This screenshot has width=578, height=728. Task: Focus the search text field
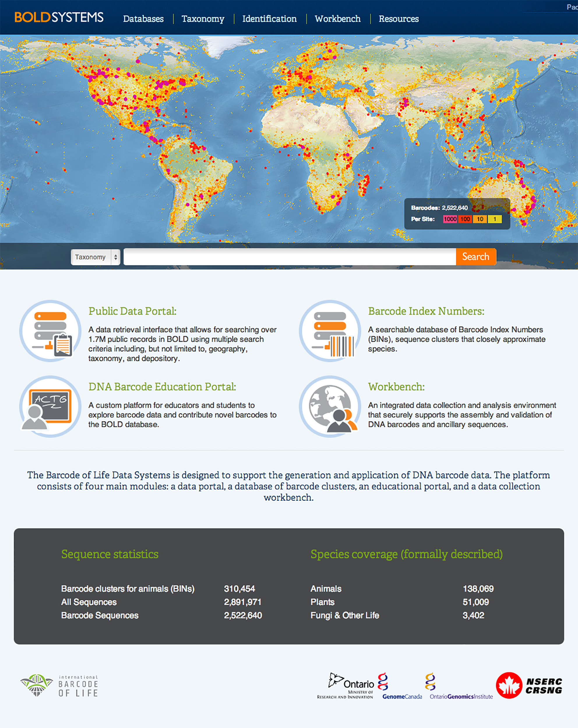290,257
